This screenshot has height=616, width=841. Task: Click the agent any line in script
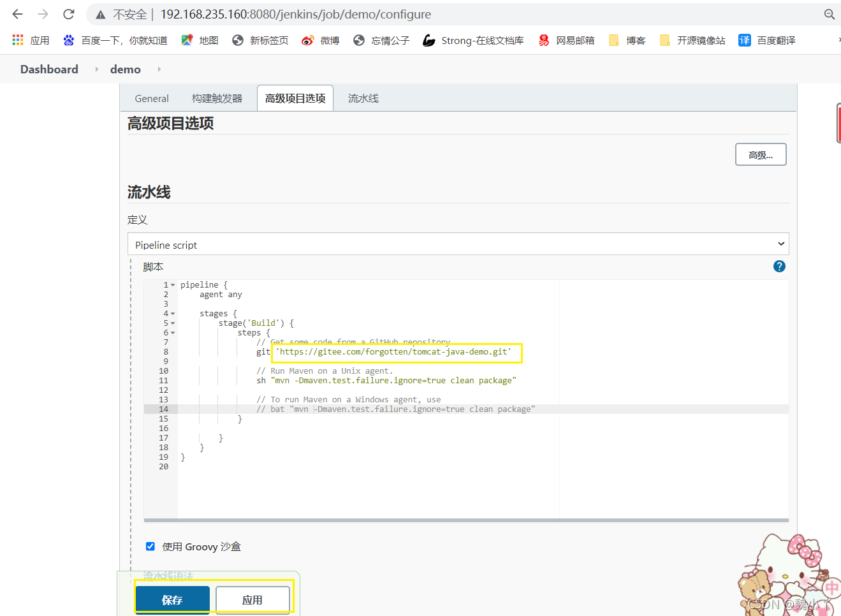point(221,295)
